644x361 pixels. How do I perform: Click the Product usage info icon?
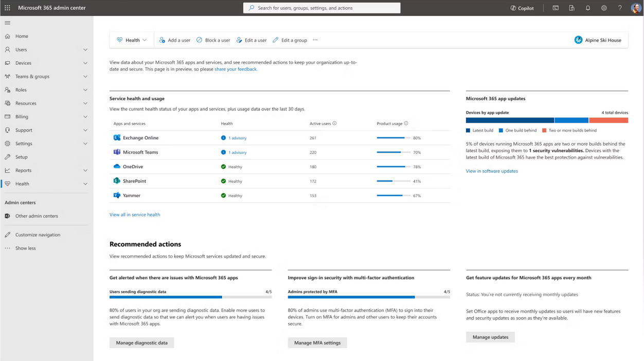(406, 123)
